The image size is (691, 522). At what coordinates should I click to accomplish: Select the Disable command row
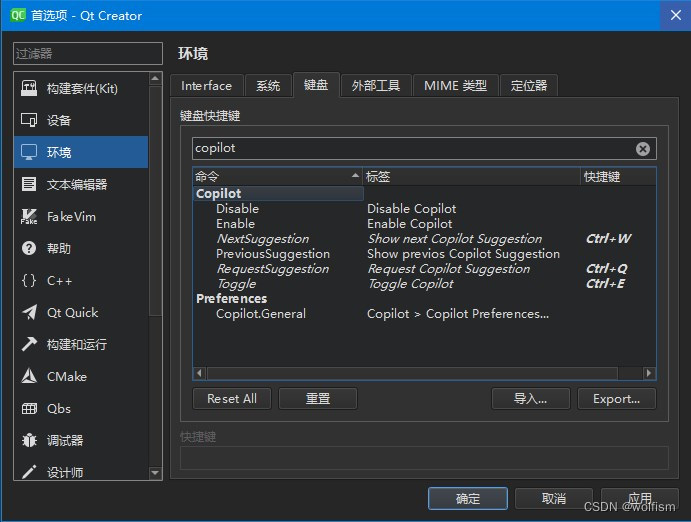tap(424, 209)
